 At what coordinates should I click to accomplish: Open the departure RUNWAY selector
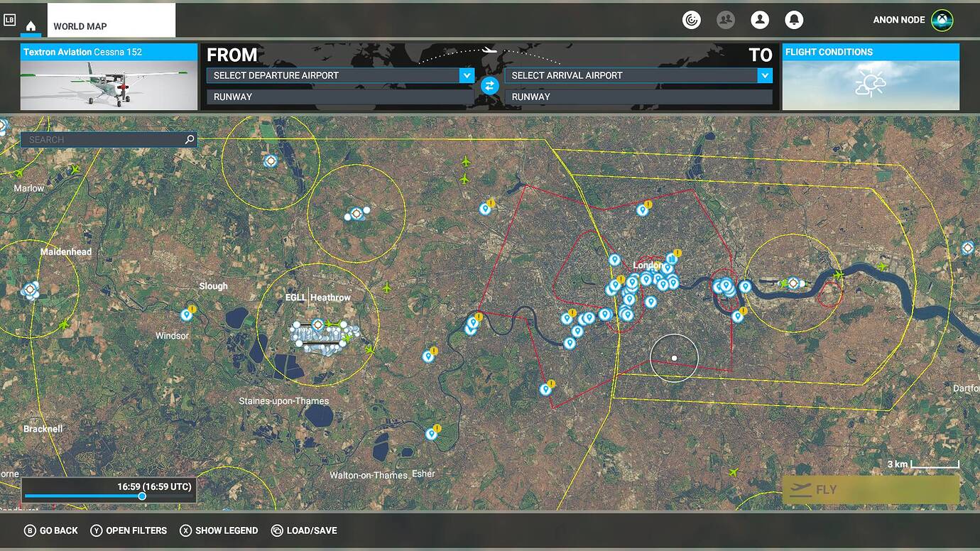(x=339, y=97)
